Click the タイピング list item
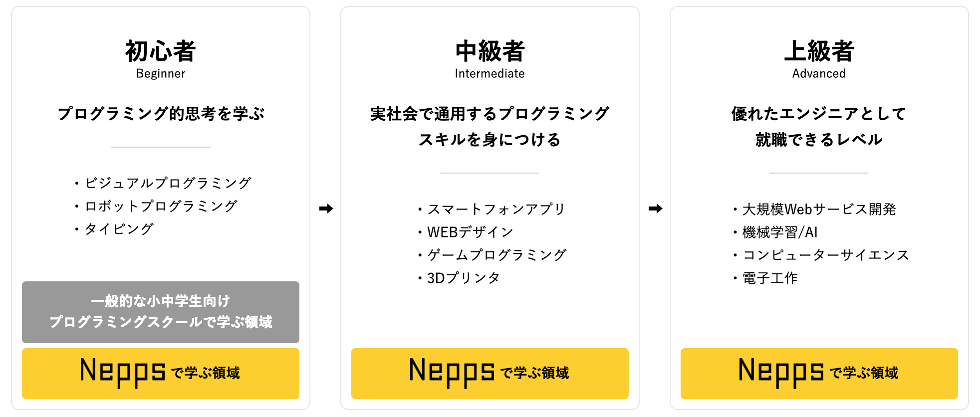Screen dimensions: 980x417 click(119, 229)
